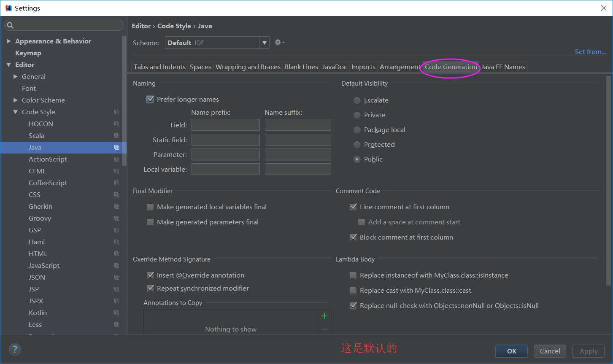The image size is (613, 364).
Task: Enable Replace instanceof with MyClass.class::isInstance
Action: click(354, 275)
